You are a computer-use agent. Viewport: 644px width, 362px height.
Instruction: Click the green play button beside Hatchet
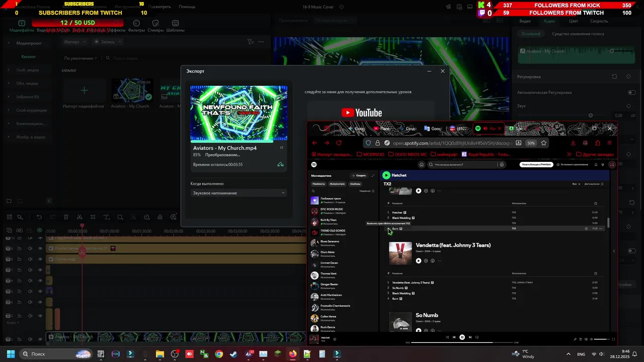pyautogui.click(x=386, y=175)
